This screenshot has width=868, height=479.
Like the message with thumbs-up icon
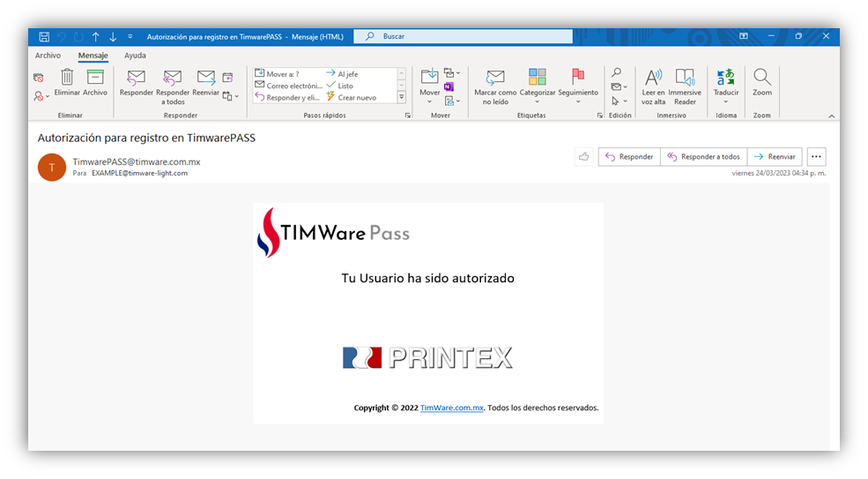(584, 157)
